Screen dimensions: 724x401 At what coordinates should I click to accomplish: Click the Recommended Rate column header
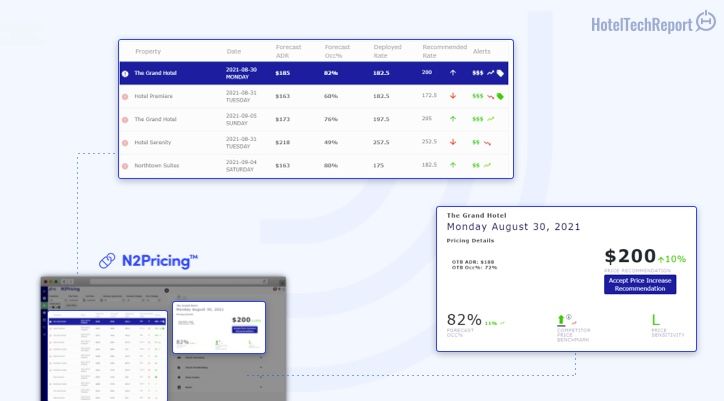point(445,51)
